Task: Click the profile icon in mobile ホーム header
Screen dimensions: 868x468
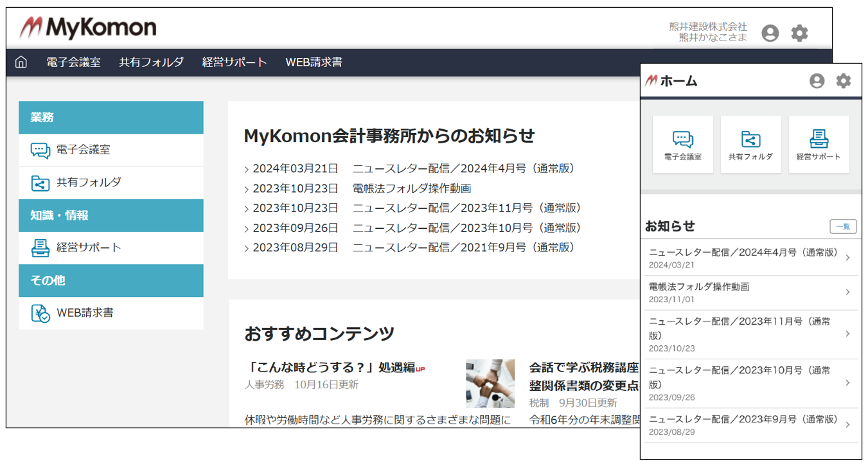Action: click(x=817, y=81)
